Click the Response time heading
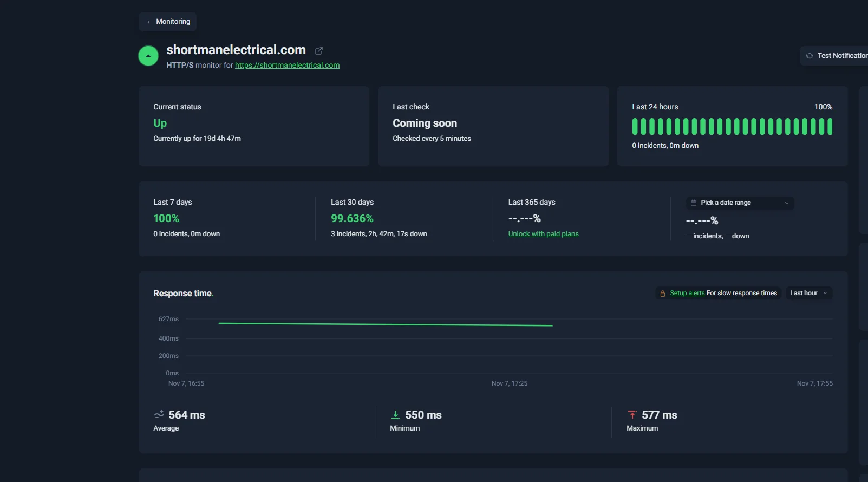The image size is (868, 482). (183, 294)
